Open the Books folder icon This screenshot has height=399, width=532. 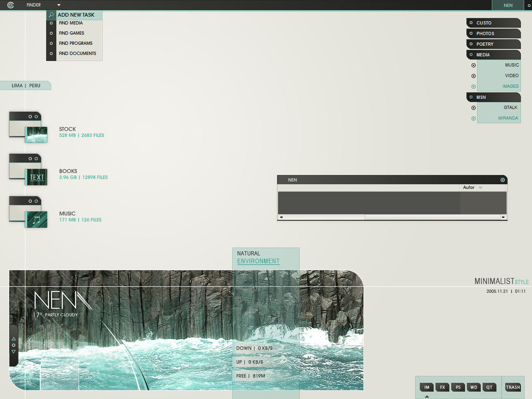click(x=28, y=169)
